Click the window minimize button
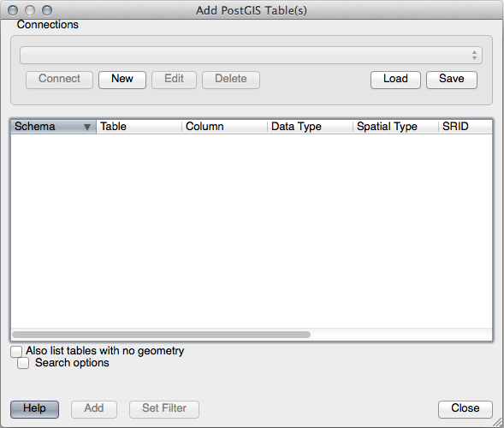 pos(30,10)
